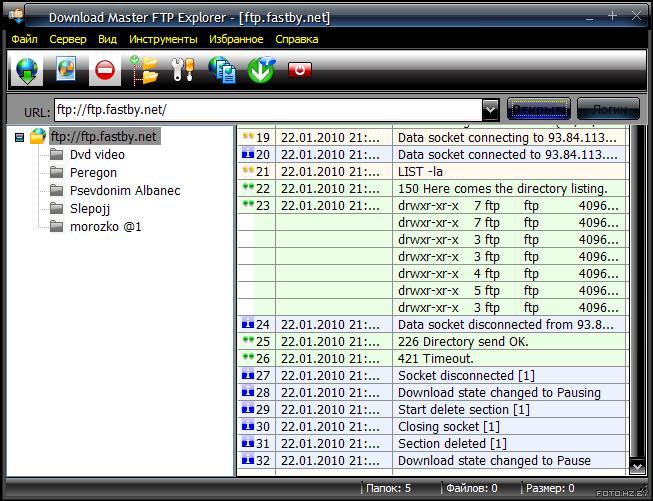Click 'Closing socket [1]' log entry
This screenshot has width=653, height=501.
(449, 426)
